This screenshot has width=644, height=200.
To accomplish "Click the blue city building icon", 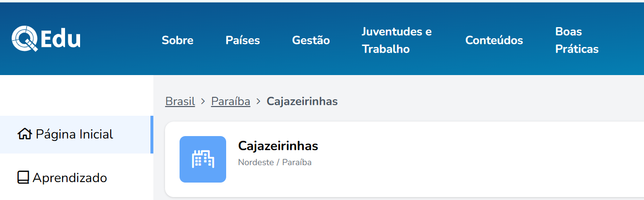I will 203,159.
